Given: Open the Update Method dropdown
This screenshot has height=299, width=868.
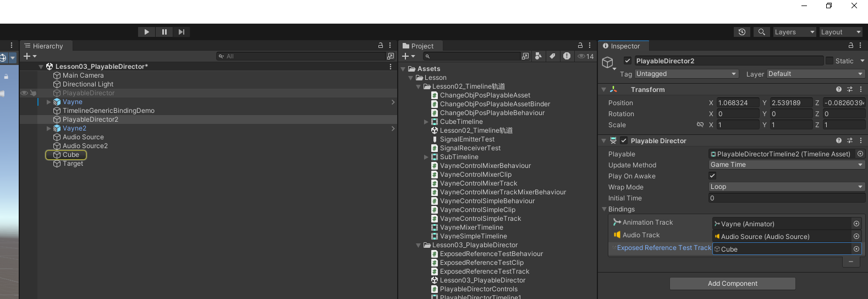Looking at the screenshot, I should (x=787, y=165).
